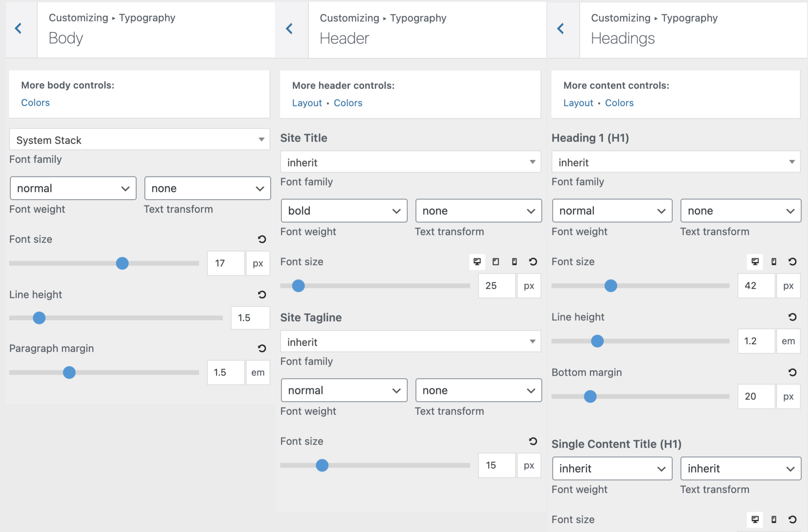
Task: Open Site Title font family dropdown
Action: 411,162
